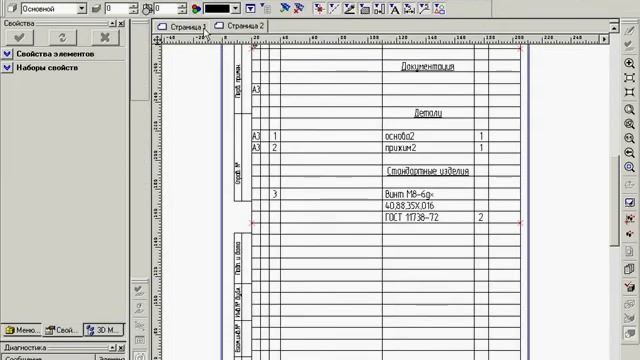Select the Стандартные изделия heading
The height and width of the screenshot is (360, 640).
click(428, 171)
